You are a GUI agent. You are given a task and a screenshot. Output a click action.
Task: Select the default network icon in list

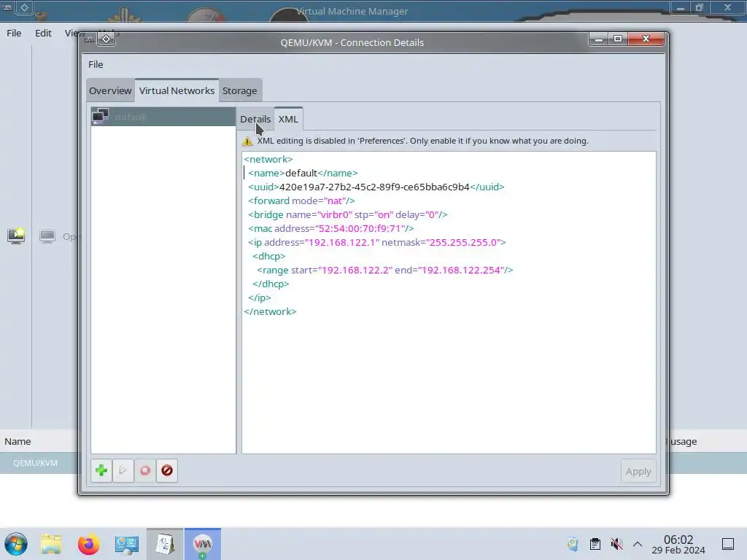(101, 116)
